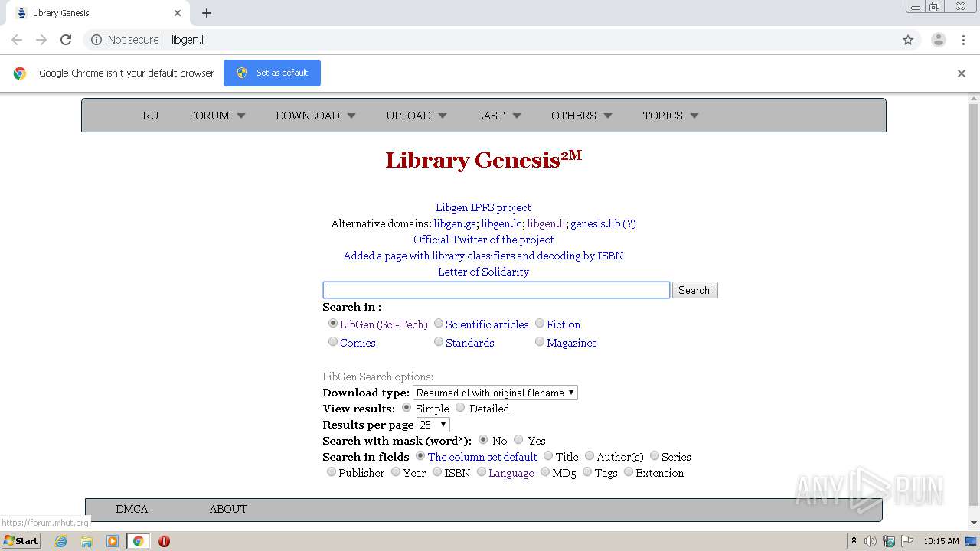This screenshot has width=980, height=551.
Task: Bookmark this page with the star icon
Action: point(908,40)
